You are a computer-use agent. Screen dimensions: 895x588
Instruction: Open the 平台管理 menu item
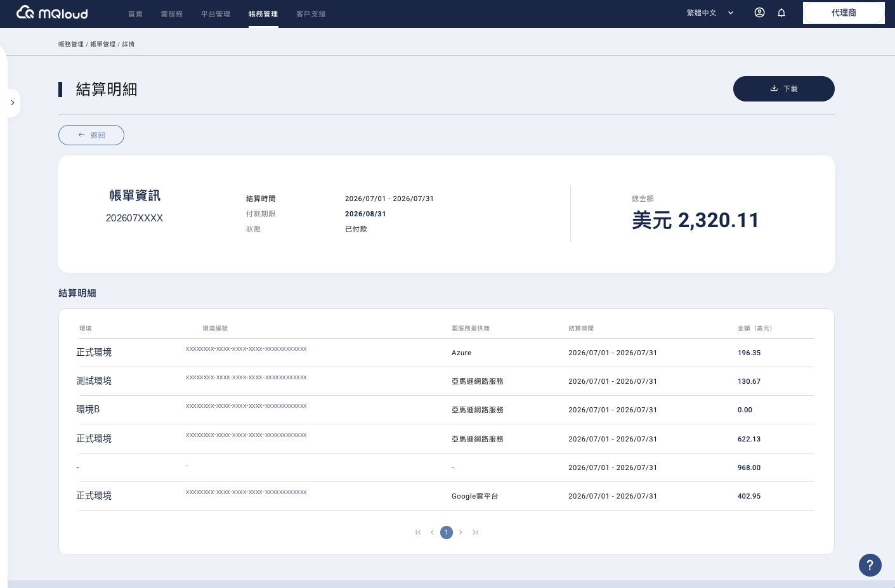pos(216,14)
